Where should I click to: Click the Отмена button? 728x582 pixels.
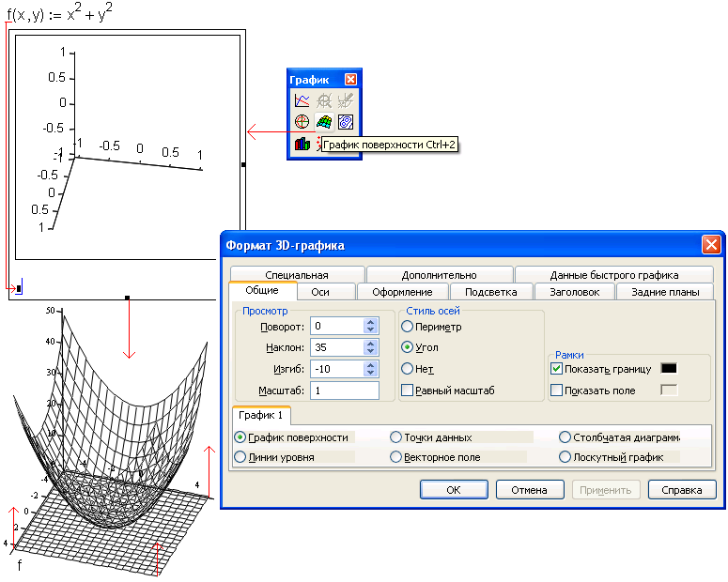coord(530,490)
